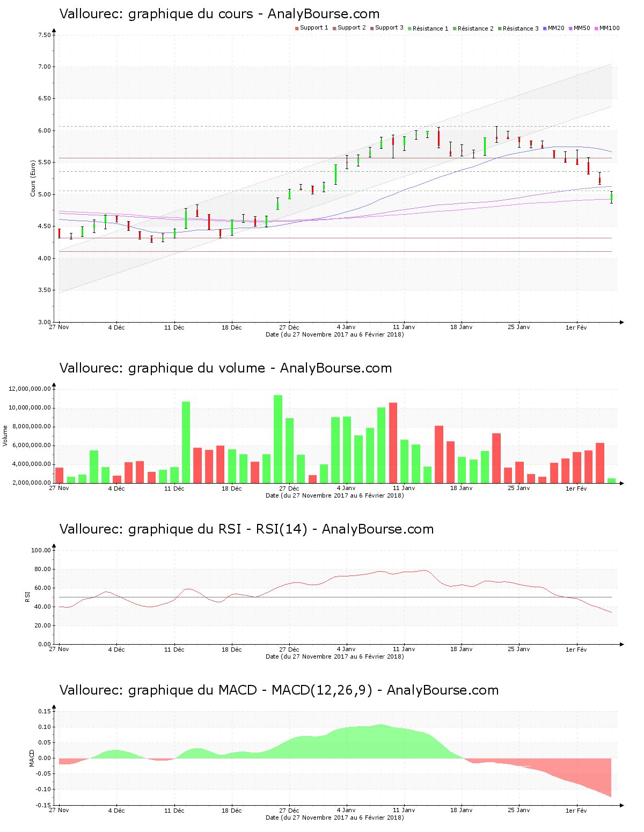This screenshot has width=644, height=832.
Task: Select the Résistance 2 legend label
Action: tap(475, 28)
